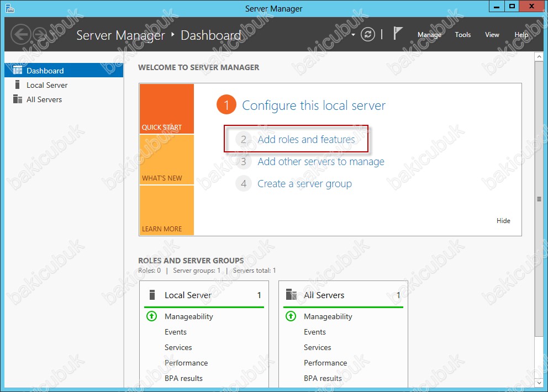Open the dropdown arrow beside the refresh icon
This screenshot has height=392, width=548.
tap(353, 35)
